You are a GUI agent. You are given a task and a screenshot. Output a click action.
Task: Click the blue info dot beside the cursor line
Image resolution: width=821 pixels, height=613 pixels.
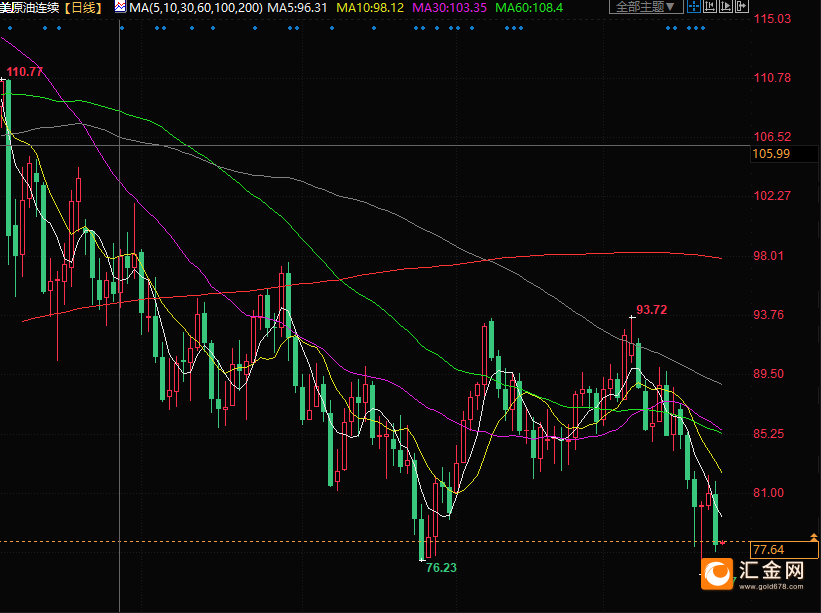[x=122, y=28]
